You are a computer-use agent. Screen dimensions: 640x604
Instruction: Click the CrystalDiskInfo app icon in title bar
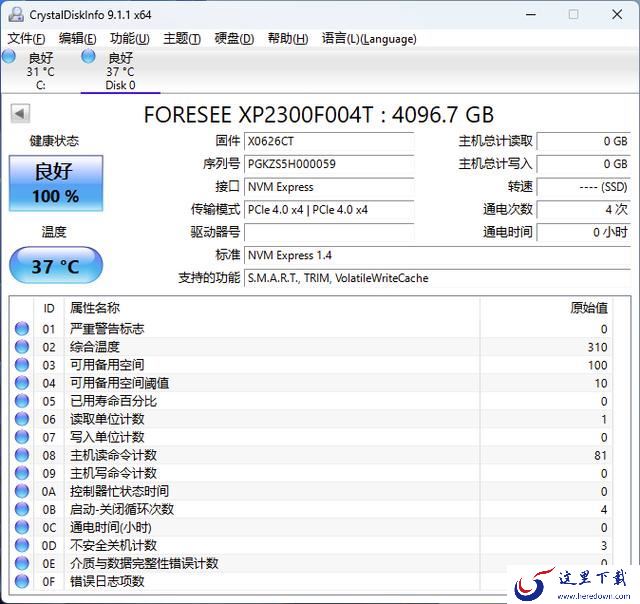pyautogui.click(x=16, y=15)
